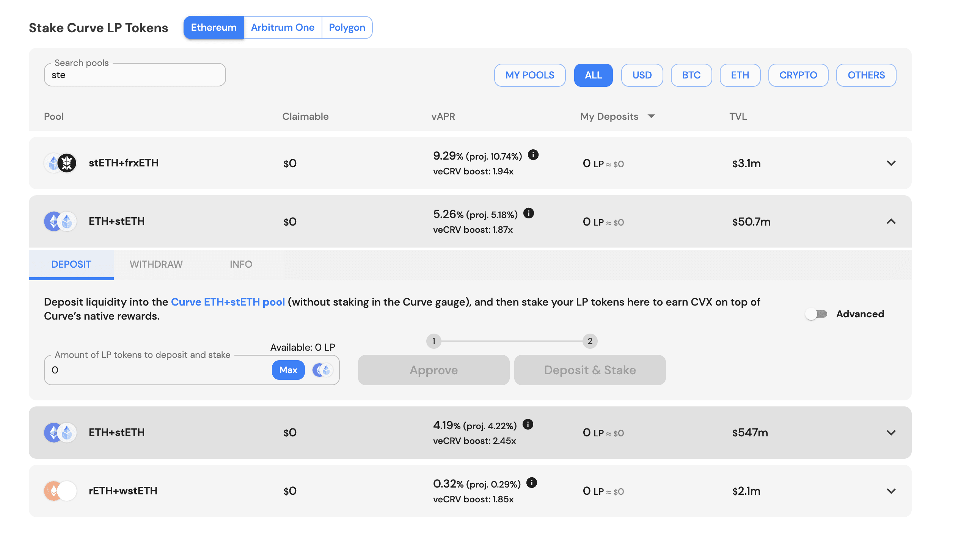Sort by My Deposits column arrow
This screenshot has width=980, height=552.
651,116
